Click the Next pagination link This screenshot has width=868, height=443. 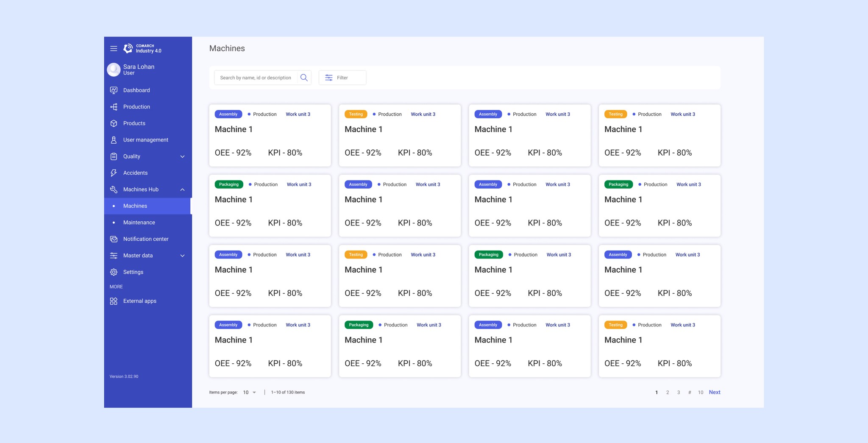(x=715, y=392)
